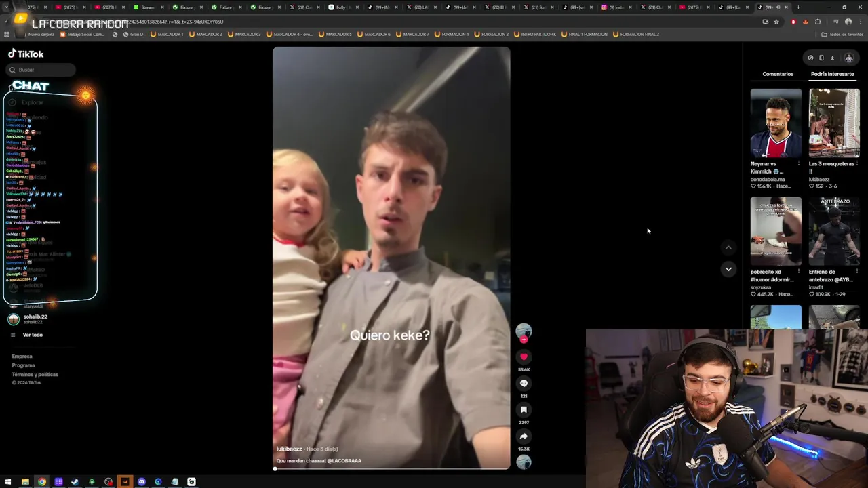The image size is (868, 488).
Task: Like the video with the heart icon
Action: [524, 357]
